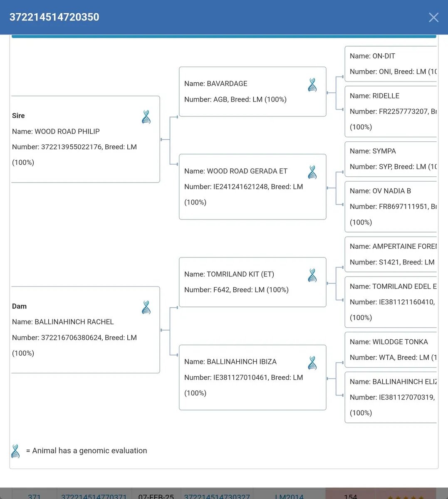Click BALLINAHINCH IBIZA's DNA icon
The height and width of the screenshot is (499, 448).
[312, 363]
